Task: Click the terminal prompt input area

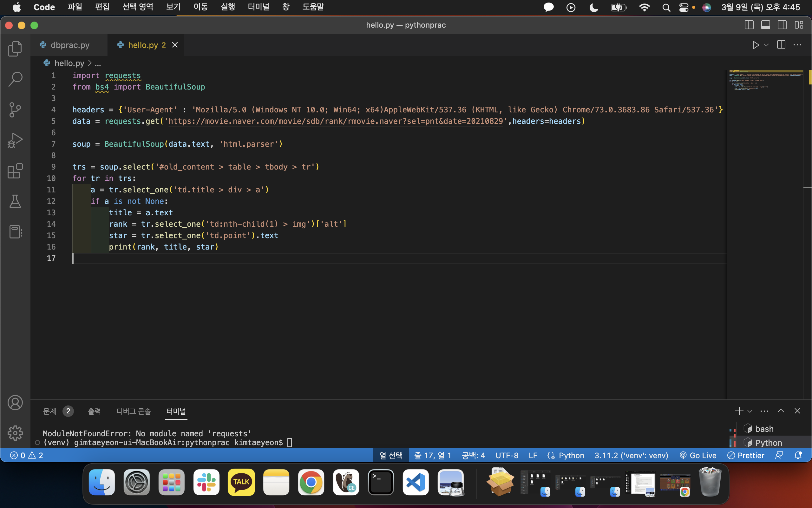Action: click(290, 443)
